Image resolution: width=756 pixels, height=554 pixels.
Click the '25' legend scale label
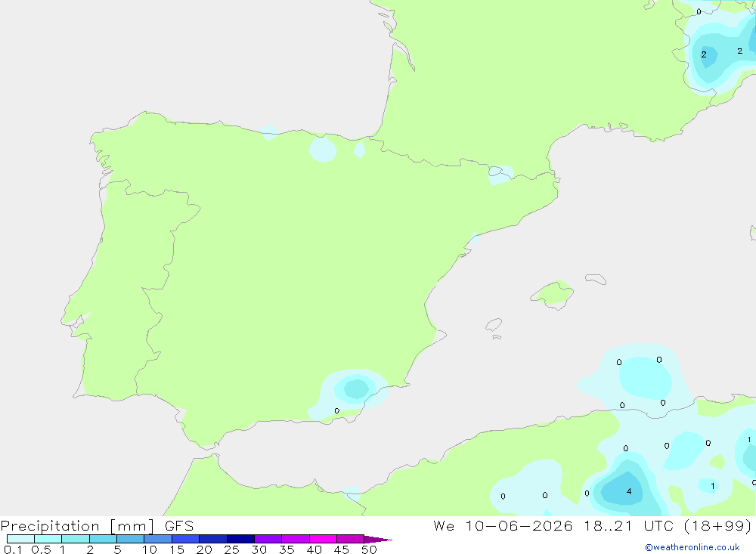tap(232, 549)
